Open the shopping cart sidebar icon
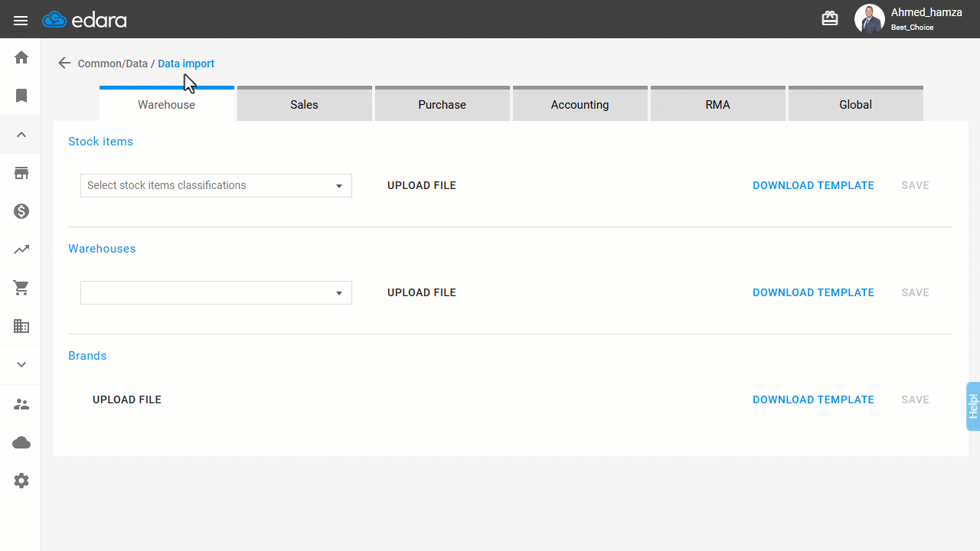980x551 pixels. [x=21, y=288]
